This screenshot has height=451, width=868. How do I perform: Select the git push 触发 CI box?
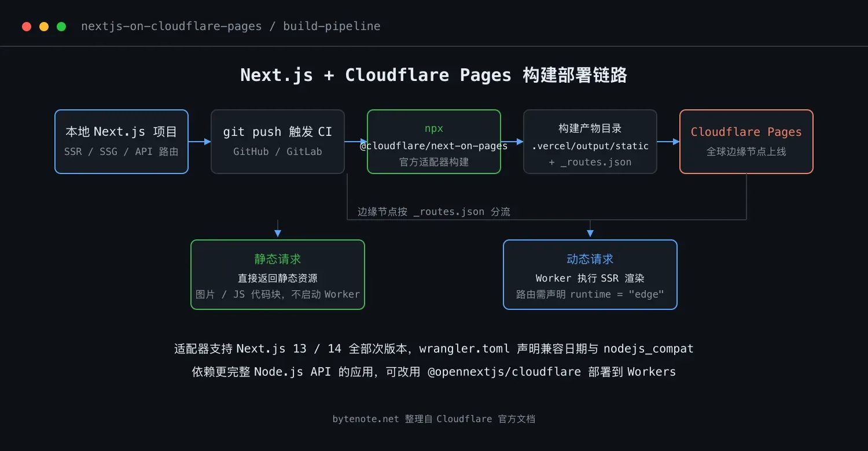(278, 142)
